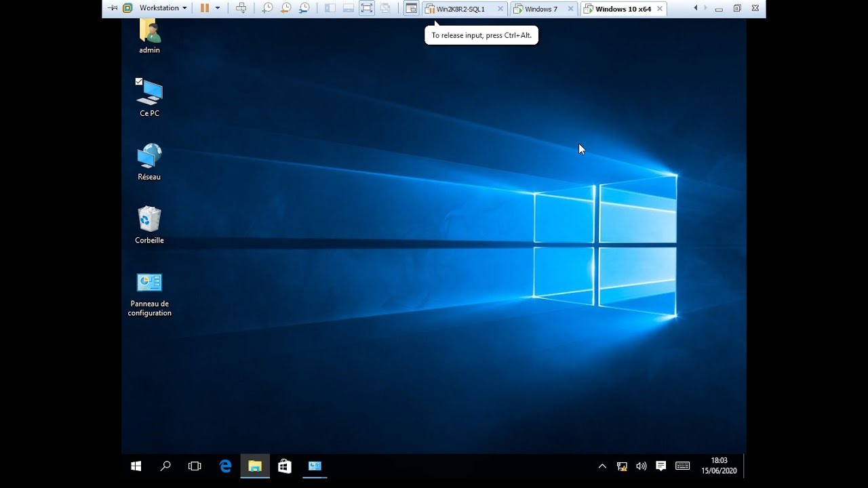Image resolution: width=868 pixels, height=488 pixels.
Task: Open the snapshot manager
Action: pyautogui.click(x=304, y=8)
